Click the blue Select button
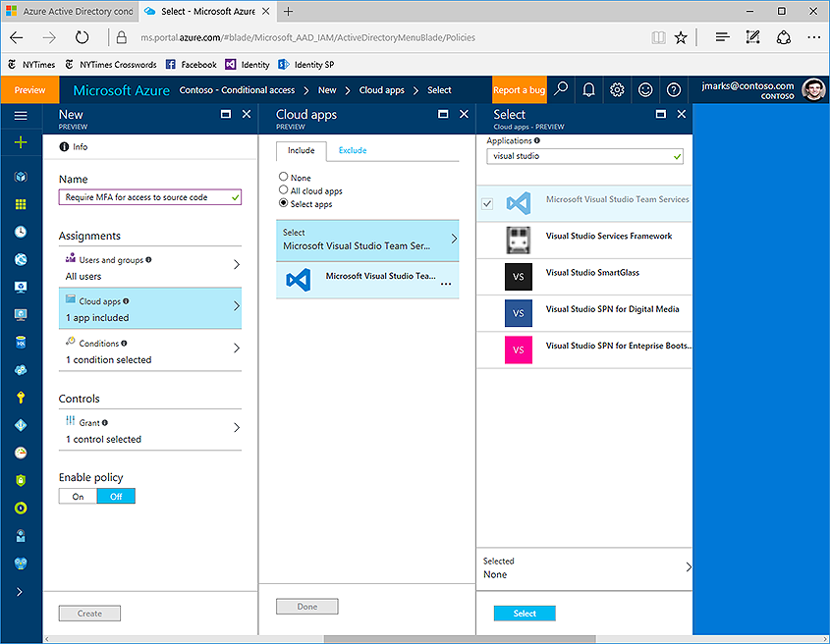Viewport: 830px width, 644px height. (x=525, y=614)
